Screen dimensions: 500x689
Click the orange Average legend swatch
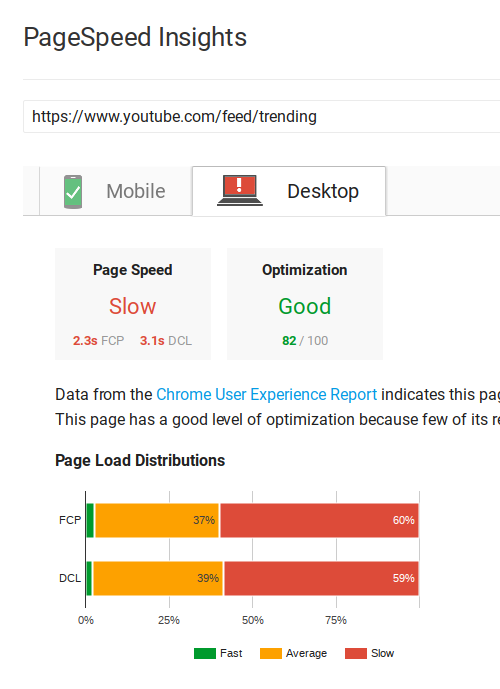pos(271,653)
